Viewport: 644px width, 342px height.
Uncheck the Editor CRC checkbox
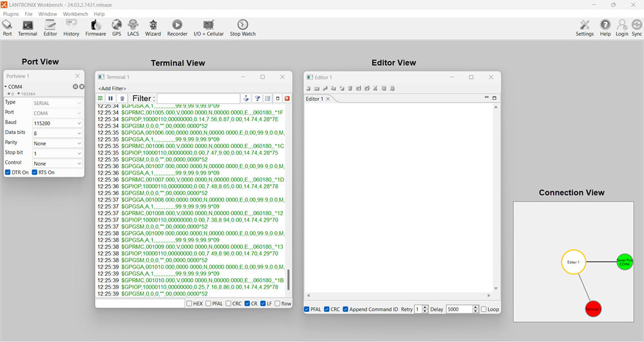click(x=327, y=309)
